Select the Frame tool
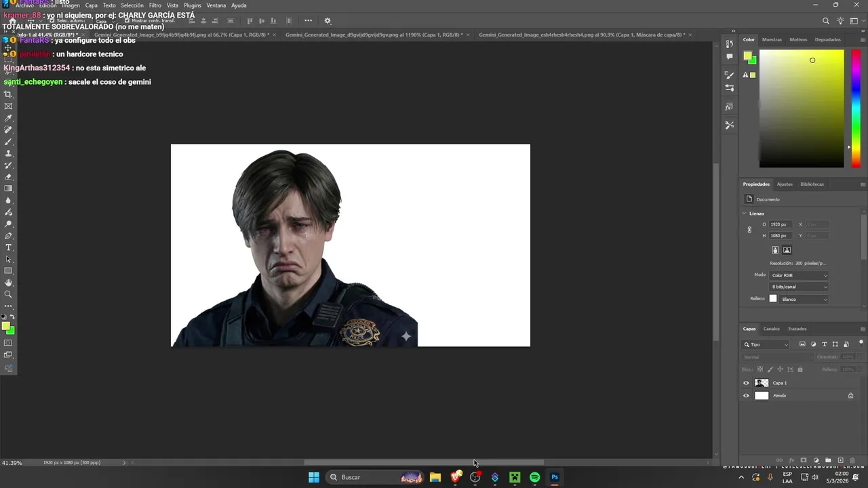The width and height of the screenshot is (868, 488). (8, 106)
